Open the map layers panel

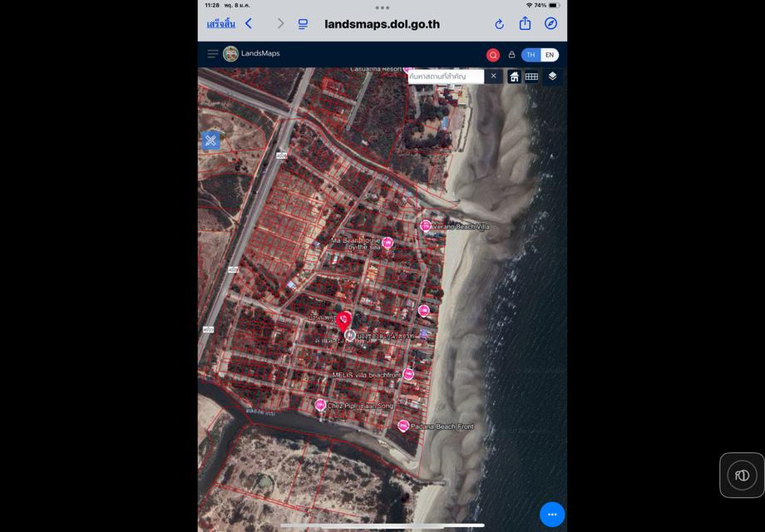click(552, 76)
